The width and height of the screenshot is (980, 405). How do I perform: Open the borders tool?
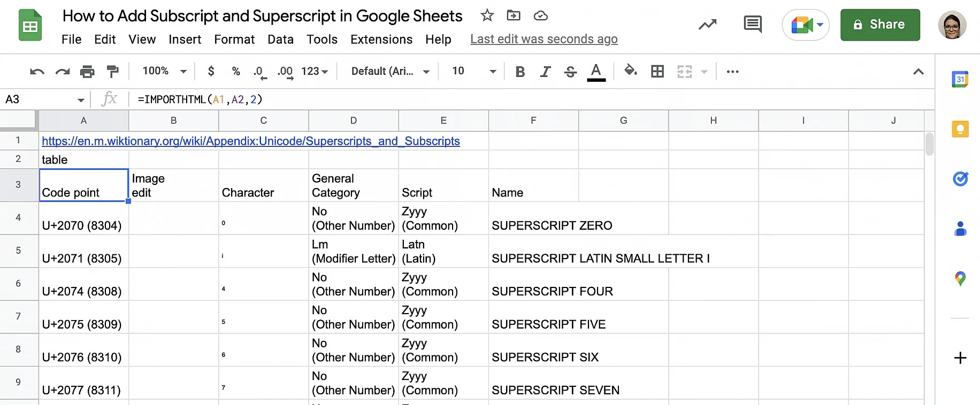tap(657, 71)
